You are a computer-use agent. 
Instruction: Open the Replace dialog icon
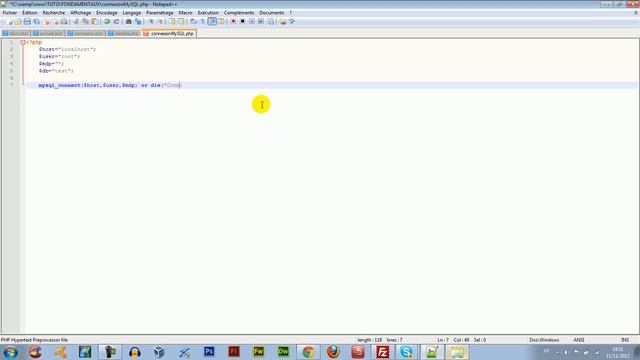(138, 22)
